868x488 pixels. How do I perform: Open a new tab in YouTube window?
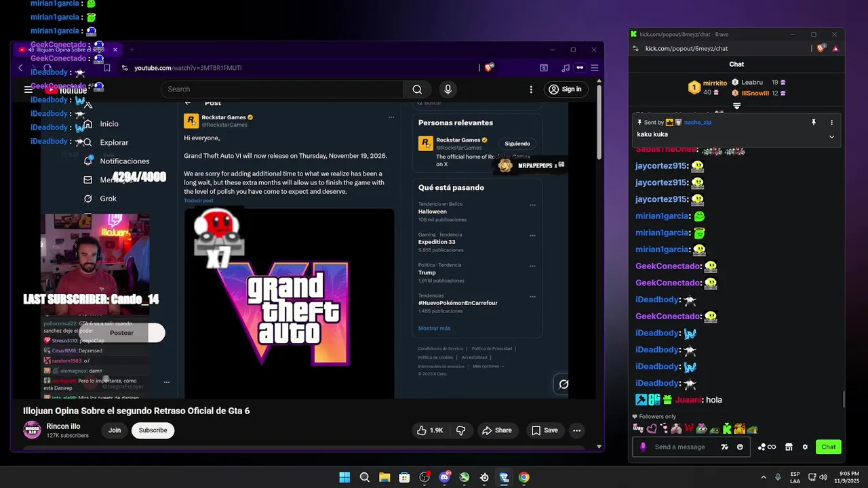(132, 49)
